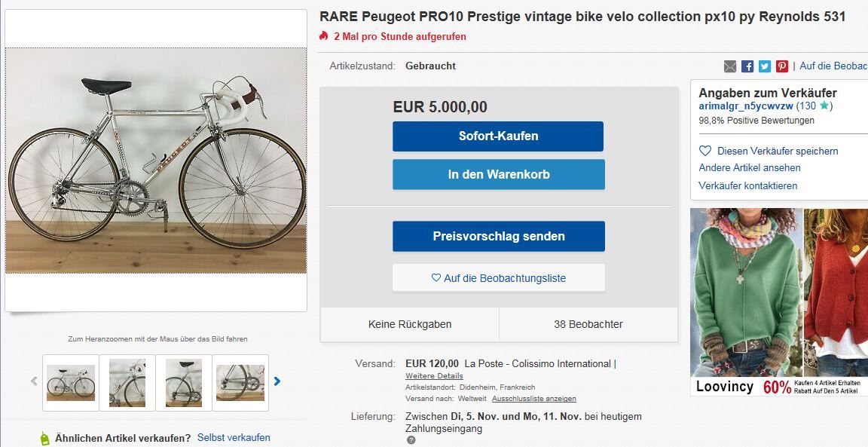Show previous thumbnails with left arrow

click(x=34, y=381)
